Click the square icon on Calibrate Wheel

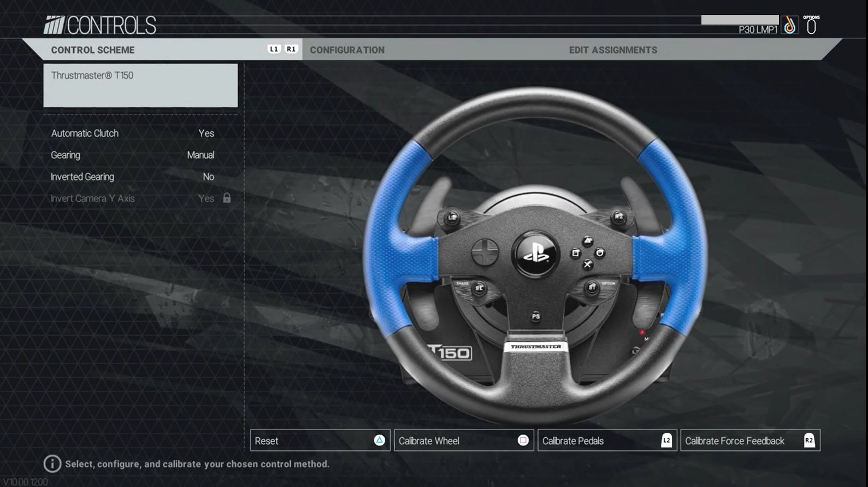[x=523, y=440]
